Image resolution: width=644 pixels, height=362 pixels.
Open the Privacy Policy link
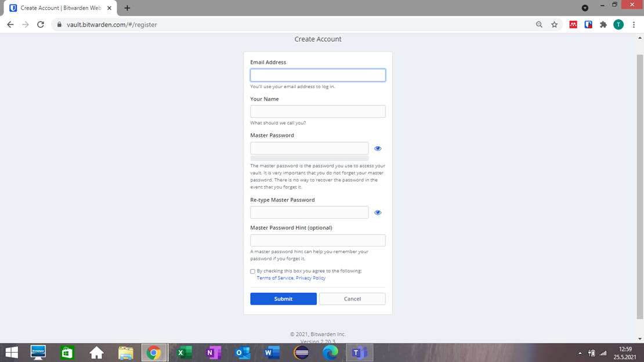pos(310,278)
